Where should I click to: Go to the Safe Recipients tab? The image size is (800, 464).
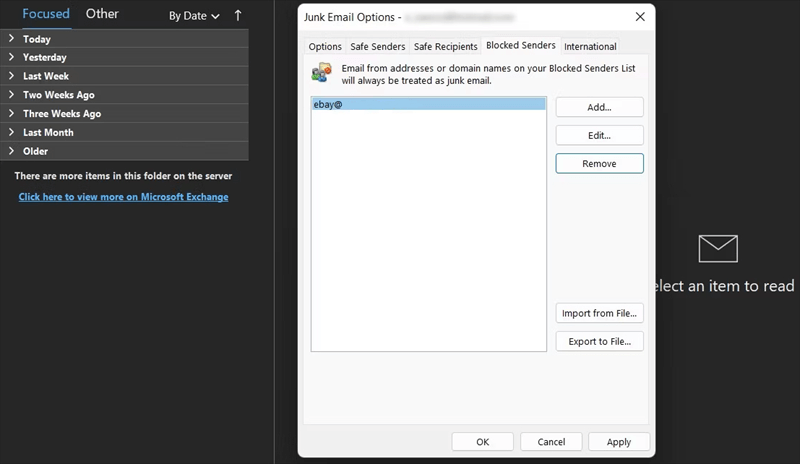[x=445, y=46]
